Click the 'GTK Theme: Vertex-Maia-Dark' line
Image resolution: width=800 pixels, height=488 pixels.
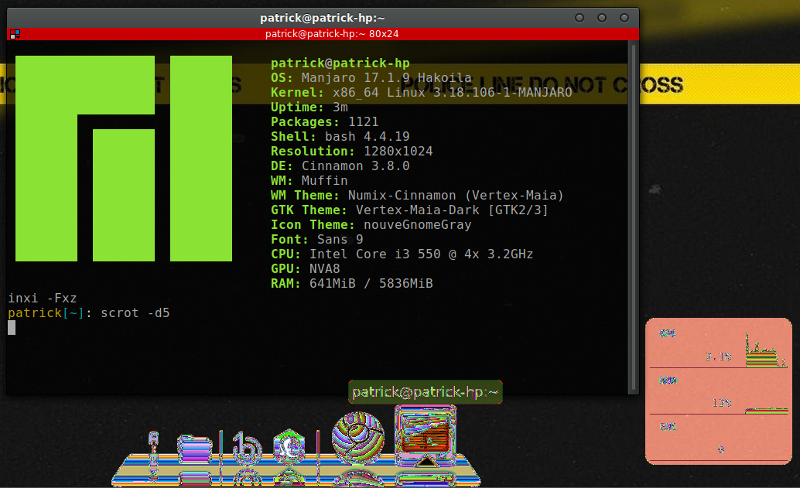[409, 210]
